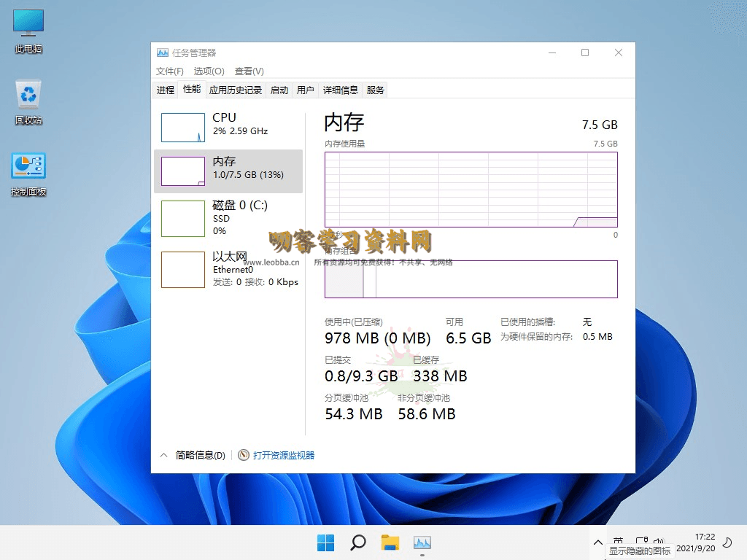This screenshot has height=560, width=747.
Task: Expand hidden icons via the tray chevron
Action: (597, 542)
